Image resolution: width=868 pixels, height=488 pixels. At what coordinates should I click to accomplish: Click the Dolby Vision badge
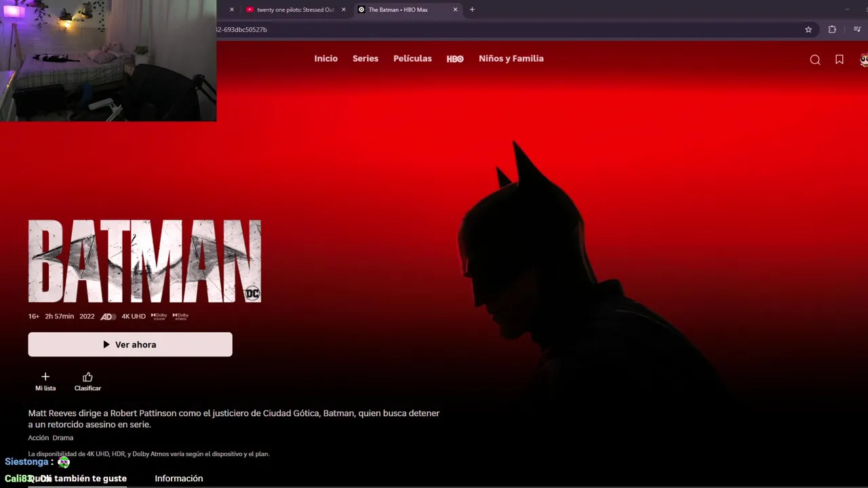point(159,317)
